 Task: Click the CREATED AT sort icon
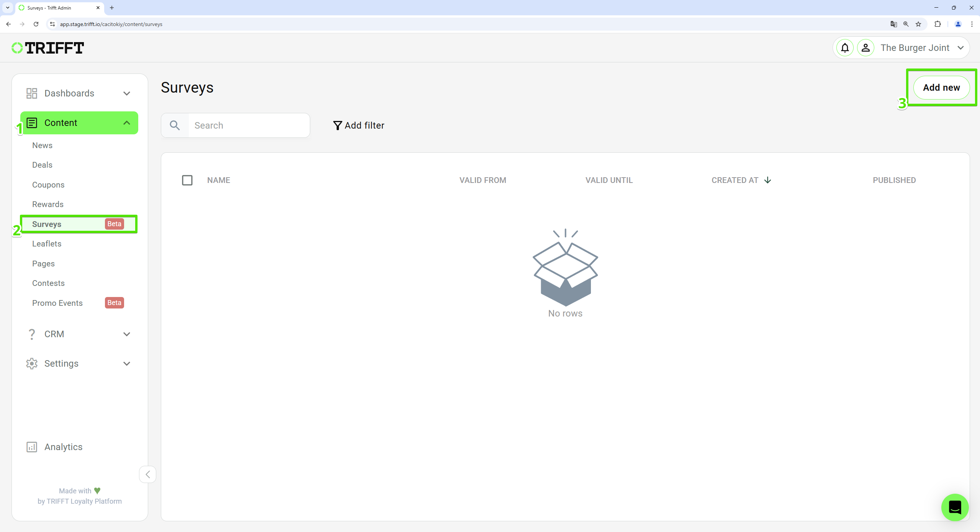[767, 180]
